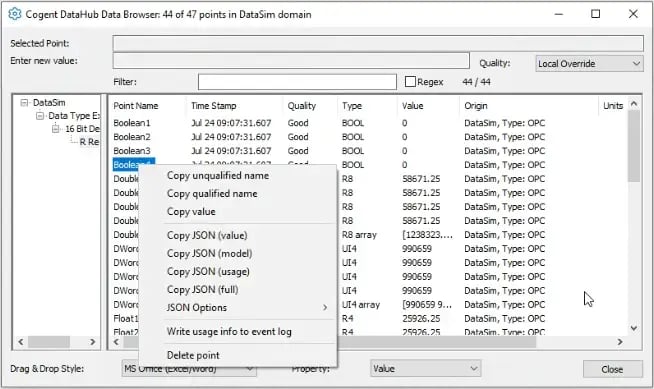Click the Enter new value field
The width and height of the screenshot is (654, 389).
[291, 60]
